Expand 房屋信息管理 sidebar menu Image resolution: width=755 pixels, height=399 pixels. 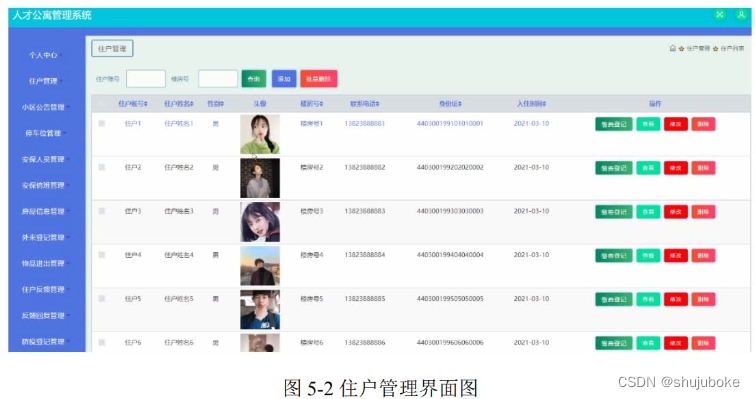pos(45,211)
